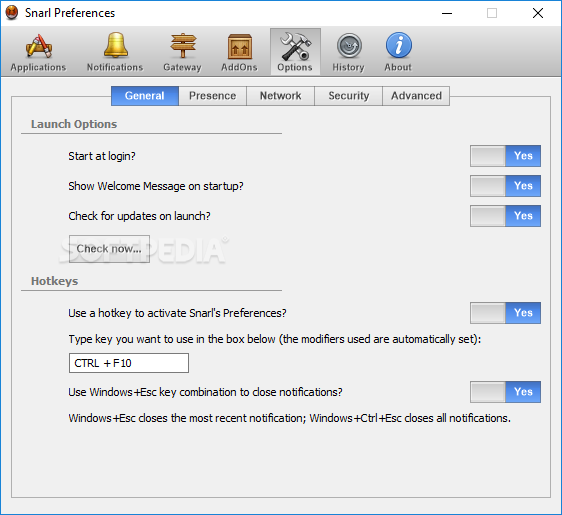Focus the CTRL + F10 hotkey field
This screenshot has height=515, width=562.
(129, 363)
